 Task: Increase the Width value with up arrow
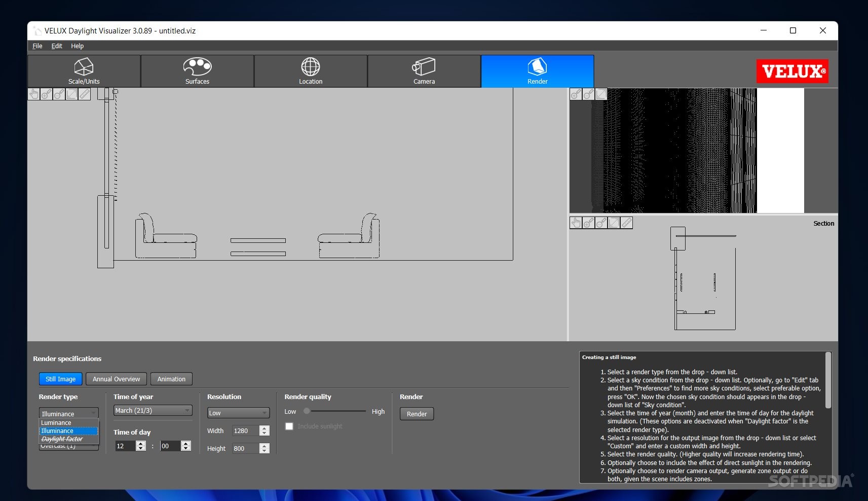[264, 428]
